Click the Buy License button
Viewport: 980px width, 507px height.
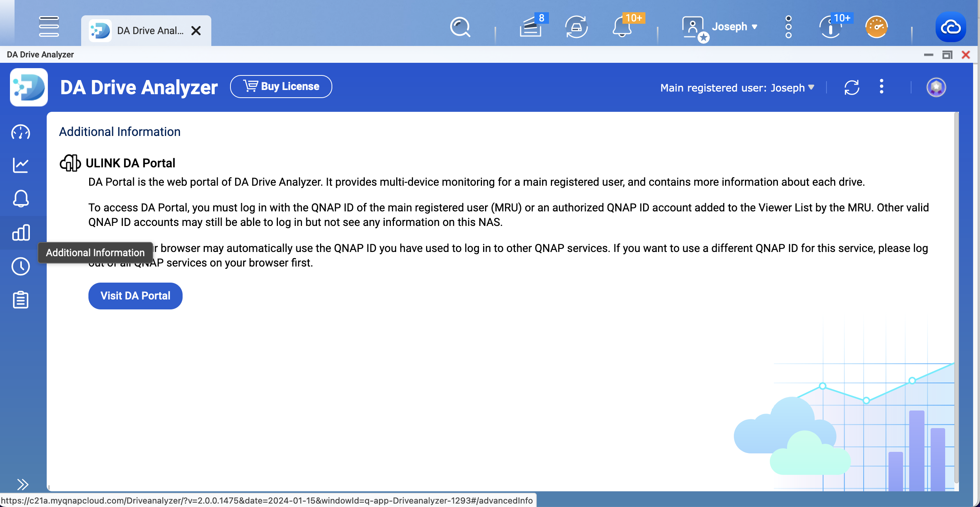click(281, 86)
